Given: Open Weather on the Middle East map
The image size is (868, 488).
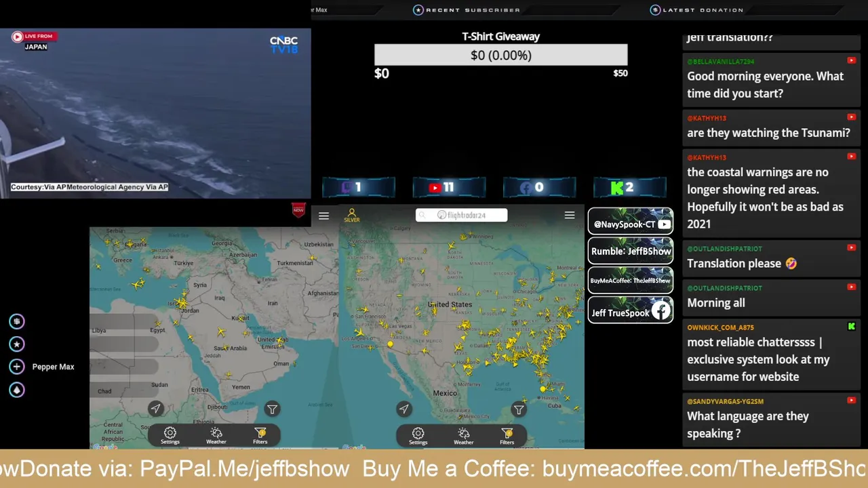Looking at the screenshot, I should click(x=216, y=435).
